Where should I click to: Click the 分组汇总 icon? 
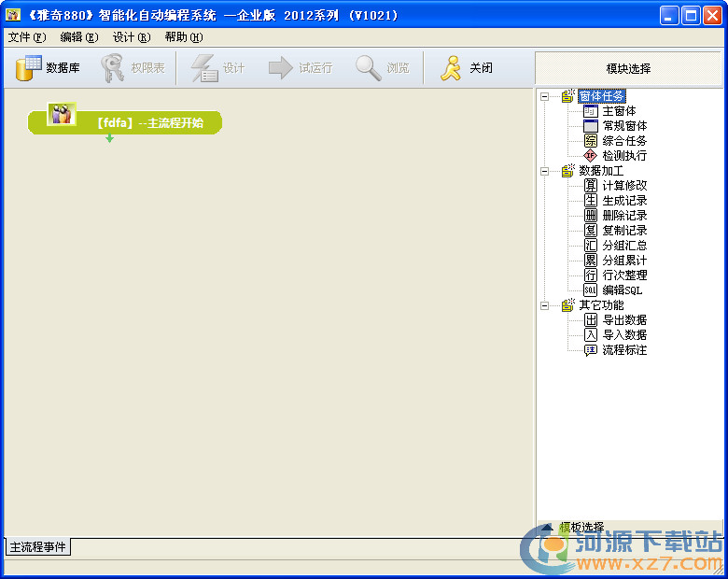[x=591, y=245]
